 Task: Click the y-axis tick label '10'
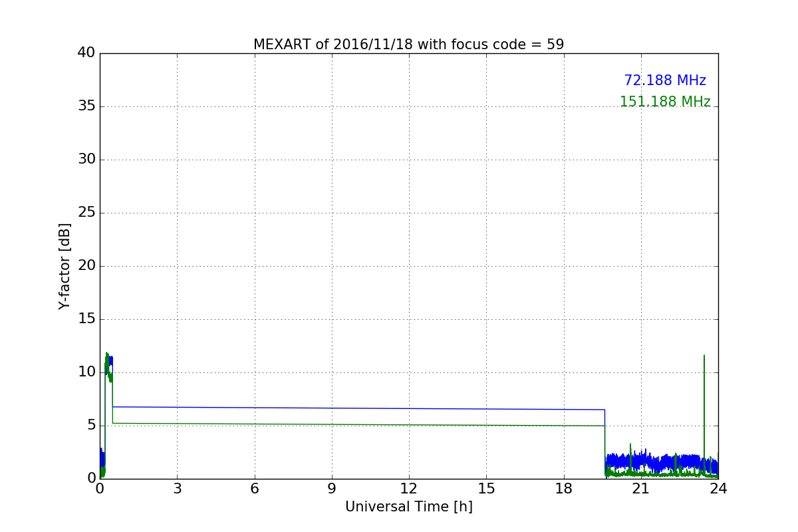86,372
